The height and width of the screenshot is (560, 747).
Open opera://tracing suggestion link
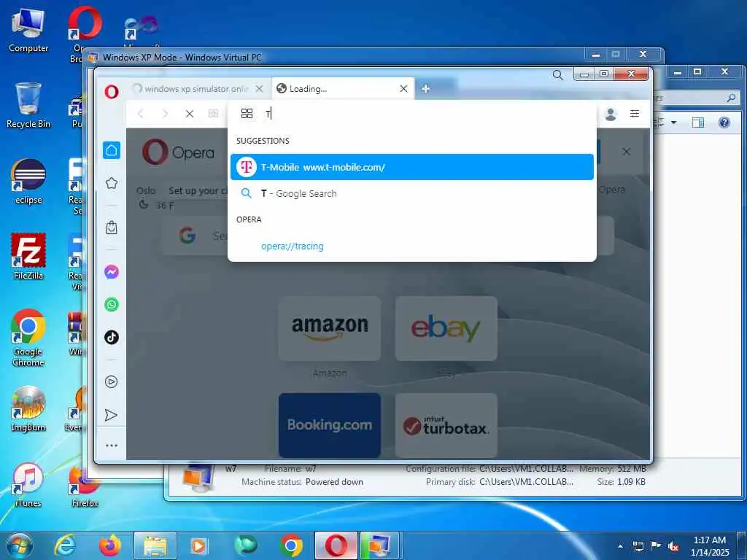[x=293, y=246]
